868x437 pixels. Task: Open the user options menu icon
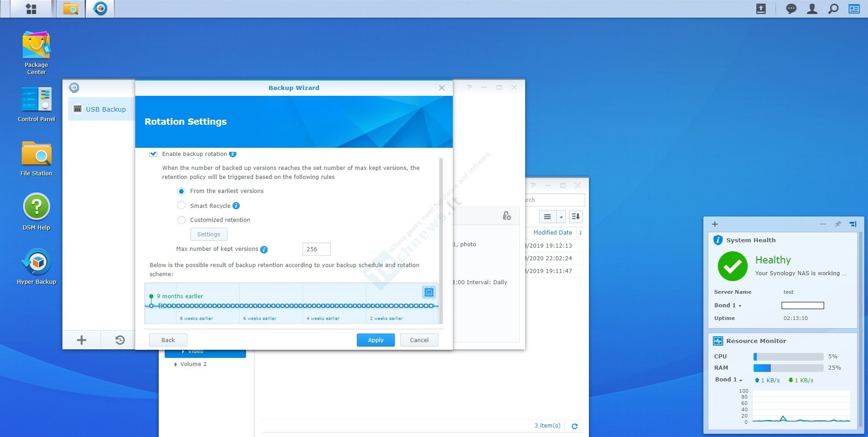pyautogui.click(x=812, y=9)
